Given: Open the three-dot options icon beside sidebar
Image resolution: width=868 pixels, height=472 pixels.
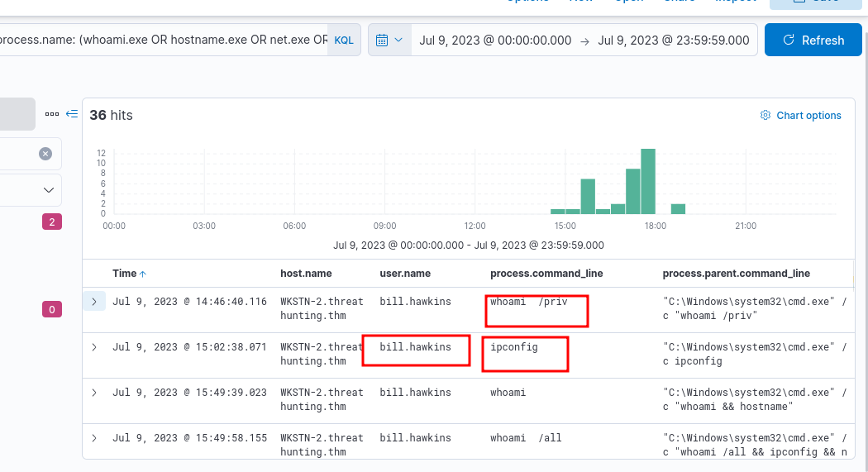Looking at the screenshot, I should (52, 114).
